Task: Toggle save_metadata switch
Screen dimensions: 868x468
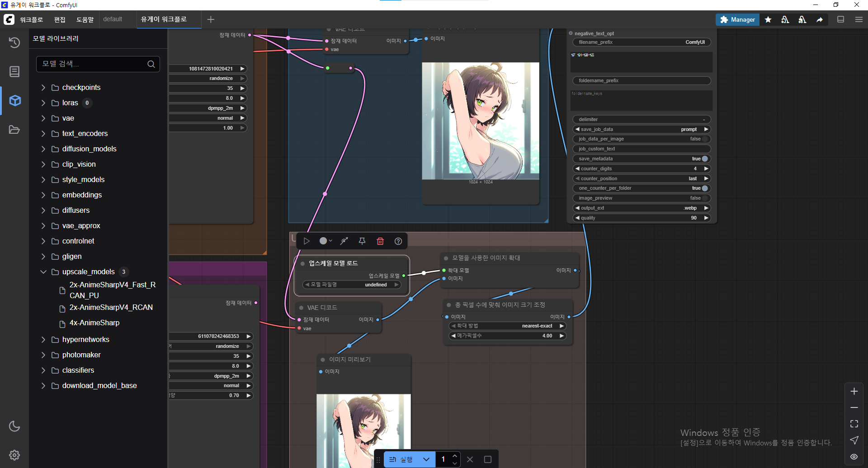Action: pos(705,159)
